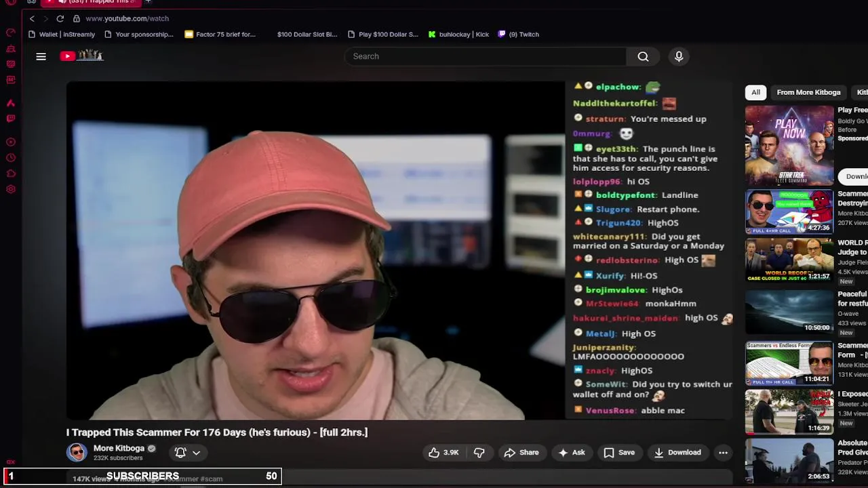Click the video title text
The image size is (868, 488).
click(217, 432)
